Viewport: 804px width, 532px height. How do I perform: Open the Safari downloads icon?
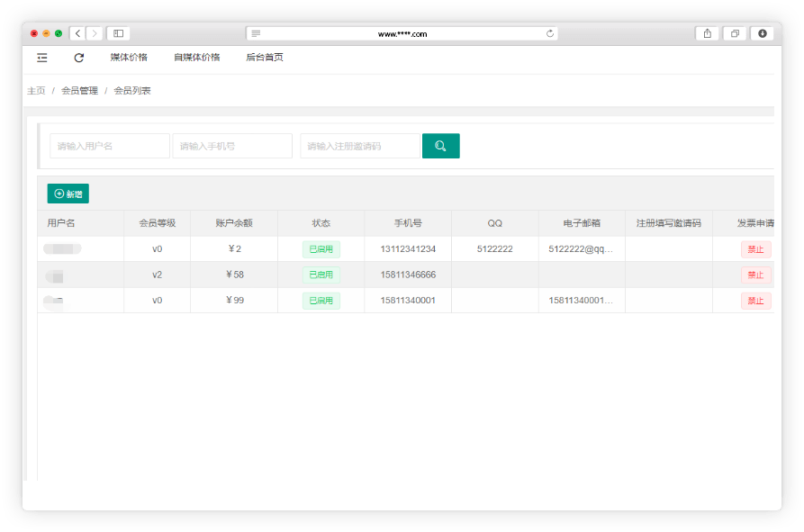tap(762, 33)
